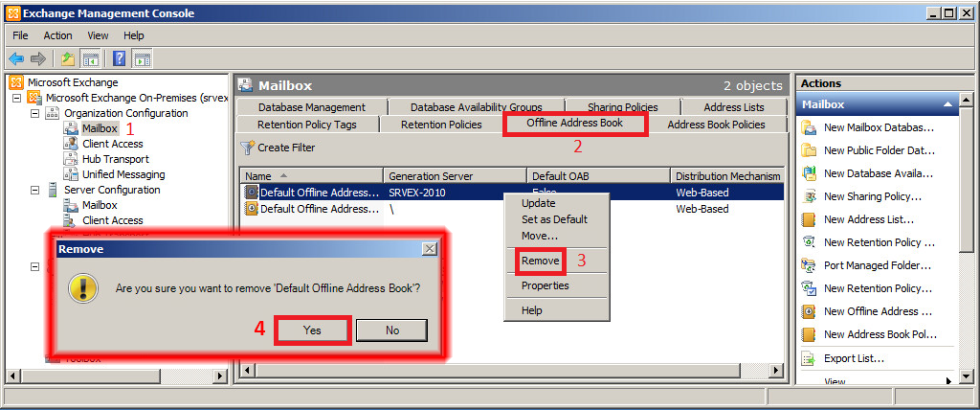Click the New Sharing Policy action icon
The height and width of the screenshot is (410, 980).
click(810, 196)
